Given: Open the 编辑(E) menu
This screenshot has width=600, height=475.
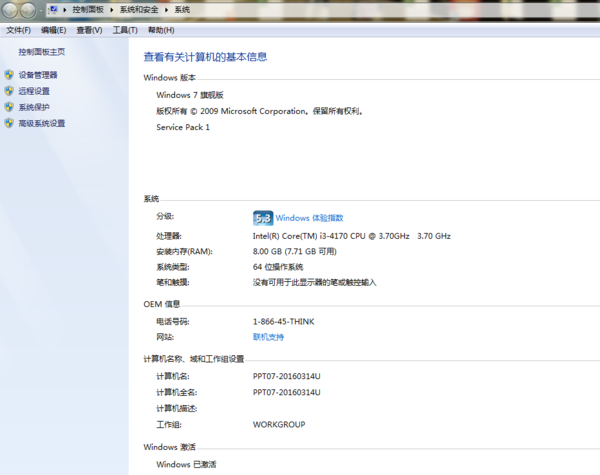Looking at the screenshot, I should coord(54,30).
